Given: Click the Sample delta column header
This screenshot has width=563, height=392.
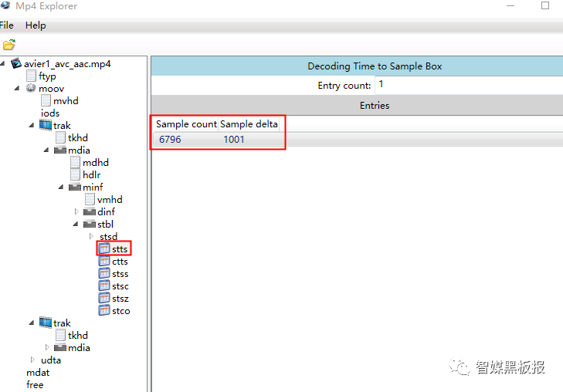Looking at the screenshot, I should tap(249, 124).
